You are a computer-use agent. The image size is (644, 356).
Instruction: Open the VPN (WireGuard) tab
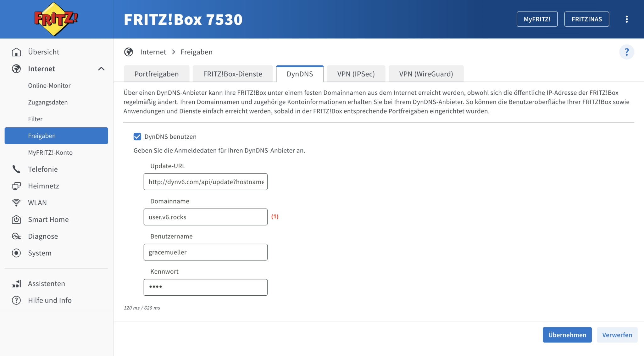point(426,74)
